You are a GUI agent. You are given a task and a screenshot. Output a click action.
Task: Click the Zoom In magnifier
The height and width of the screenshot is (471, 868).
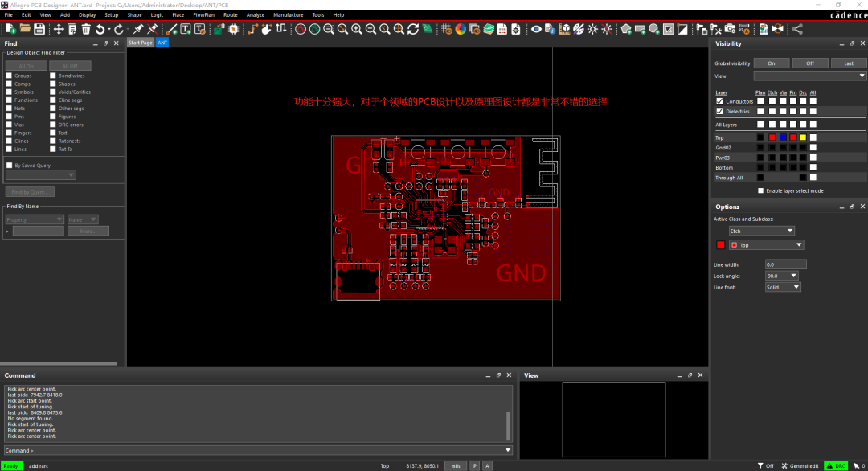[x=357, y=29]
